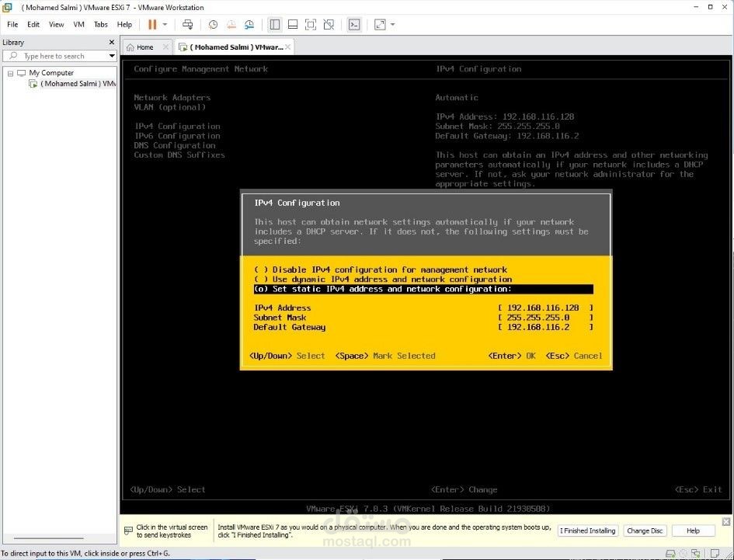This screenshot has width=734, height=560.
Task: Enter full screen mode icon
Action: coord(311,24)
